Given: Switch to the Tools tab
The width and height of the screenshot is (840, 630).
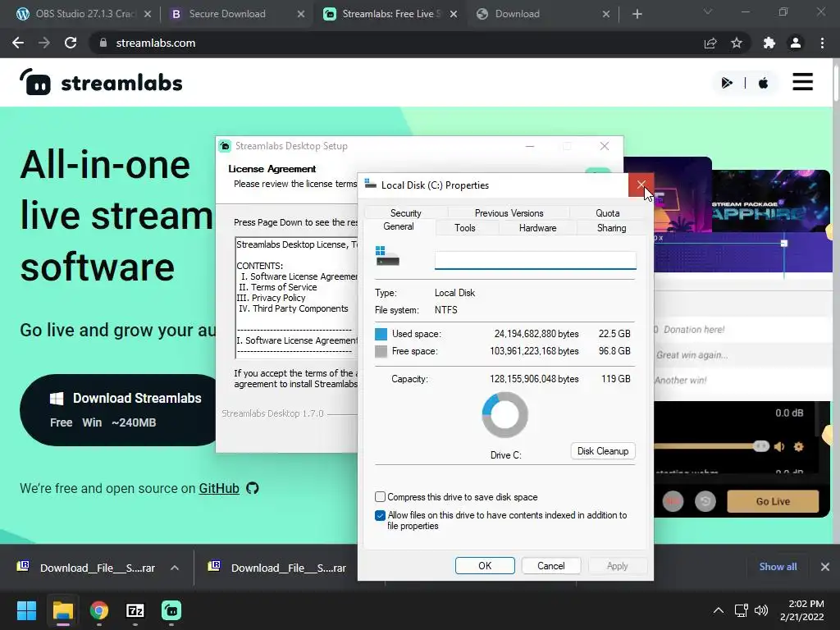Looking at the screenshot, I should [465, 228].
